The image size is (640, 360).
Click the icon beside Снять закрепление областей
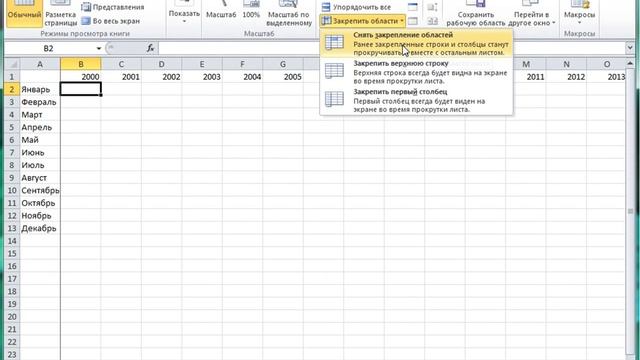334,43
